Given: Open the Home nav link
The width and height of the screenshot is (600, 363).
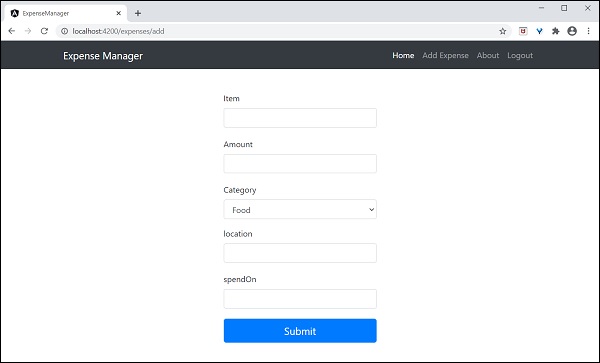Looking at the screenshot, I should (x=403, y=55).
